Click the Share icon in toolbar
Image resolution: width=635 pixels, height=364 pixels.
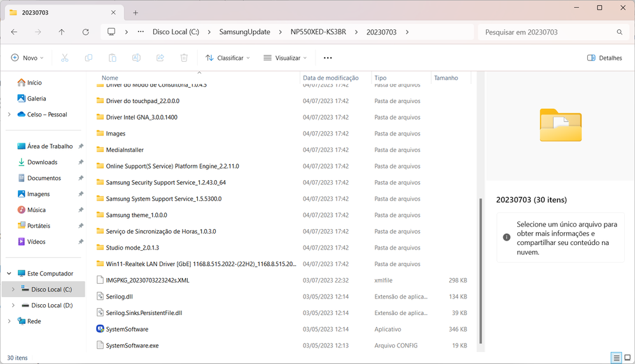[160, 58]
